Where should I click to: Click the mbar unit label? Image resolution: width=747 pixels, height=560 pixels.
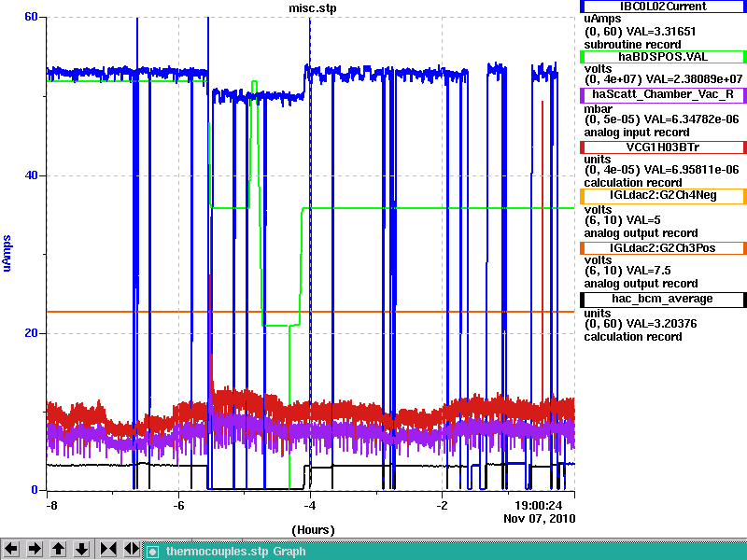(x=599, y=108)
